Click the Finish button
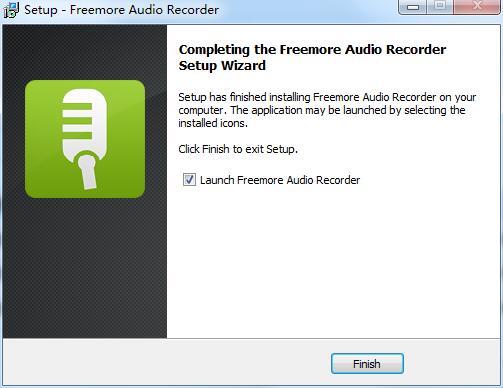Image resolution: width=503 pixels, height=388 pixels. (x=367, y=363)
